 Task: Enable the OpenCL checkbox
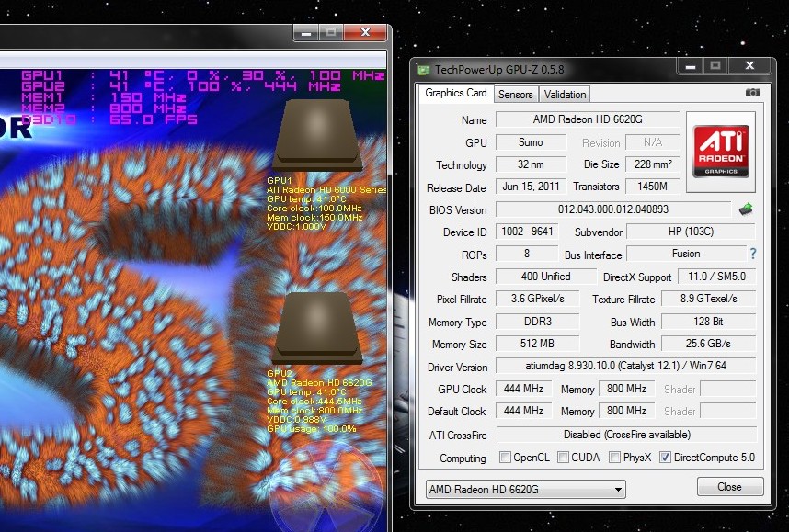(505, 458)
